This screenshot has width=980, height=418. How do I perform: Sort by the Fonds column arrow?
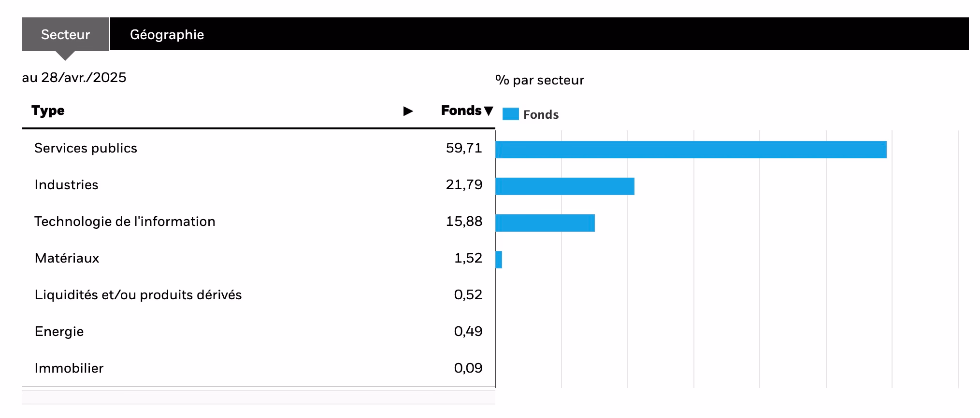(x=489, y=111)
